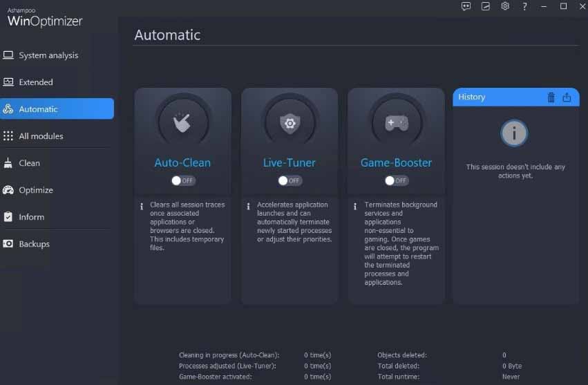Turn on the Game-Booster switch
Image resolution: width=588 pixels, height=385 pixels.
coord(397,180)
